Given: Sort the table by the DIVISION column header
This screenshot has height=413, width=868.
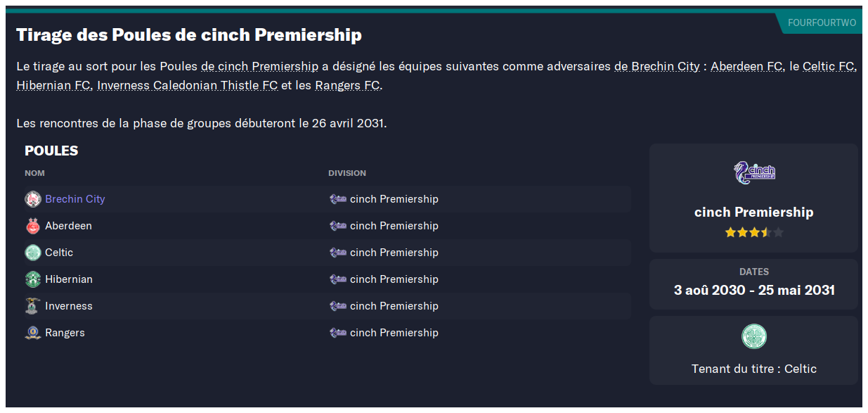Looking at the screenshot, I should pos(347,173).
